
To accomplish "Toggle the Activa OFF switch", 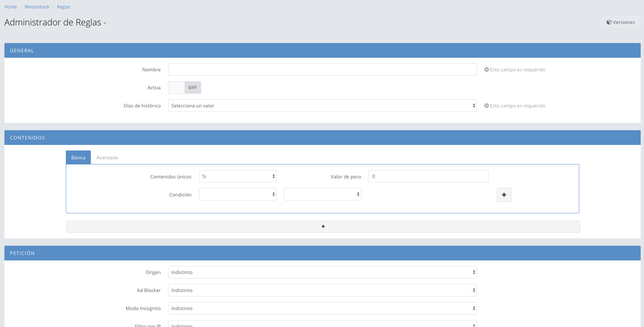I will coord(185,88).
